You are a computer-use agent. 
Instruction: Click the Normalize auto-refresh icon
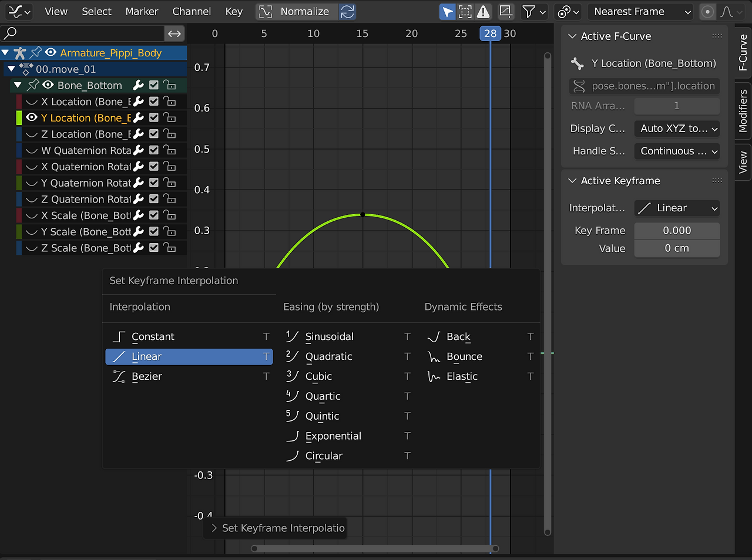pyautogui.click(x=348, y=12)
